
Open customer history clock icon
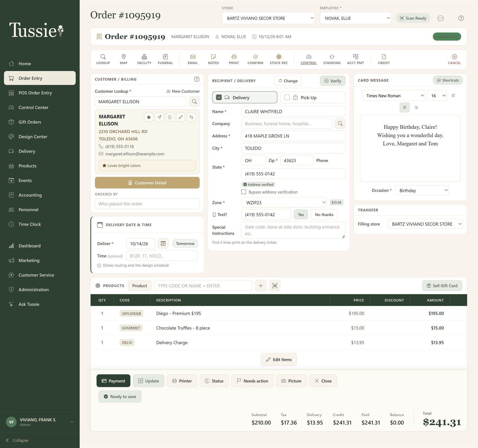tap(170, 117)
